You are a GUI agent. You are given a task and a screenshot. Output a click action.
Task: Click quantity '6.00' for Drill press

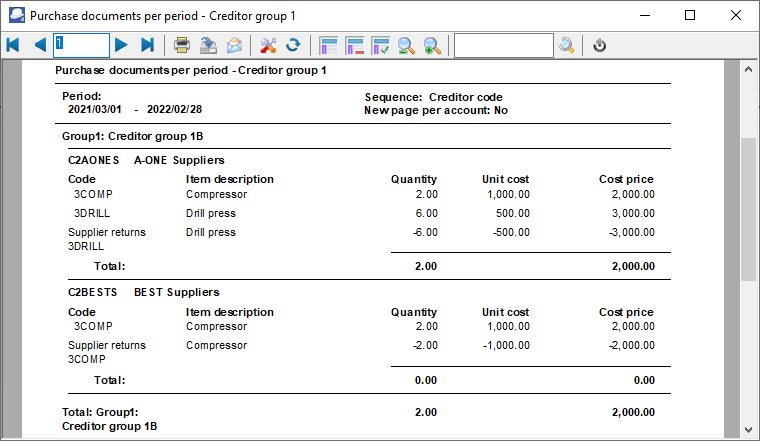pyautogui.click(x=427, y=213)
